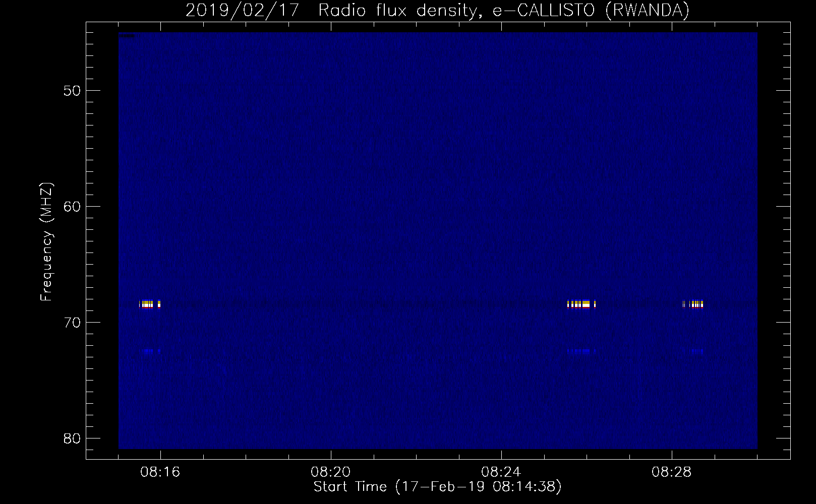Click the 'Frequency (MHZ)' axis label
This screenshot has height=504, width=816.
46,242
